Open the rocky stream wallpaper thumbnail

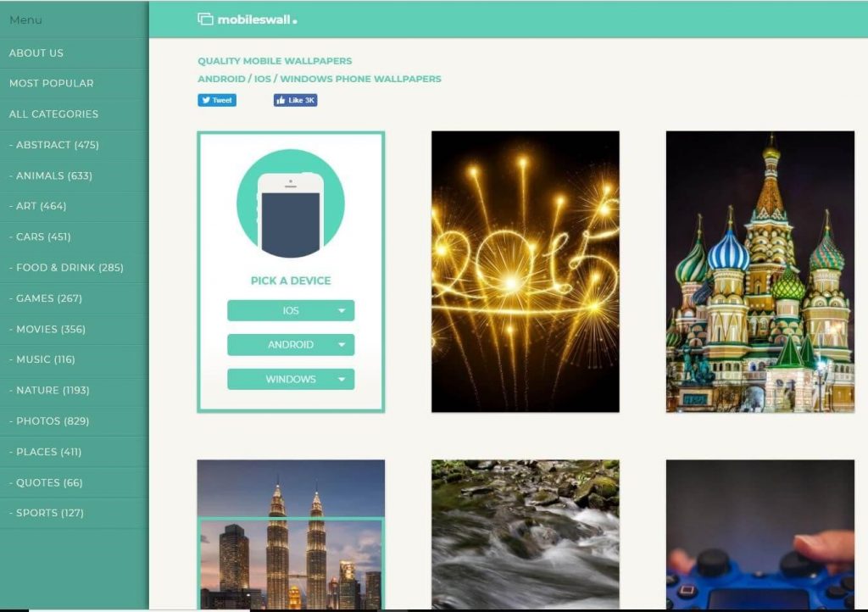coord(526,535)
